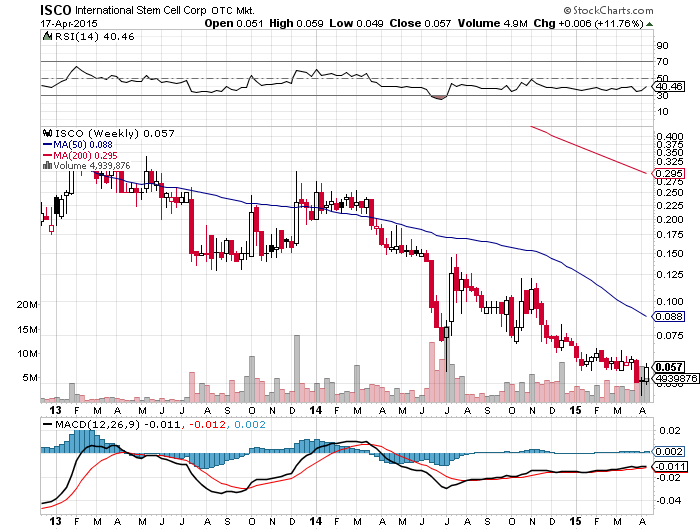Click the 0.02 MACD axis label
Viewport: 700px width, 530px height.
click(x=670, y=430)
